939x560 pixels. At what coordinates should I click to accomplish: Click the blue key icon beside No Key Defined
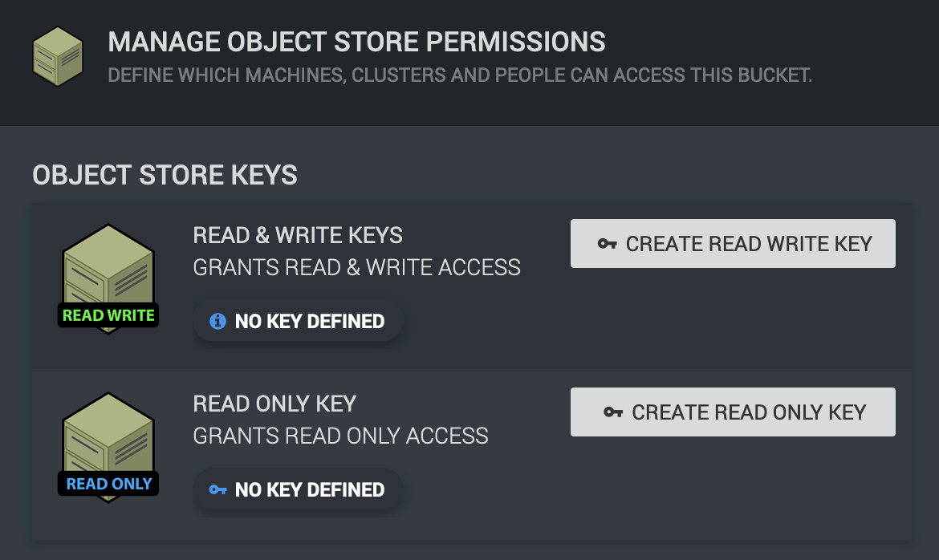point(217,489)
